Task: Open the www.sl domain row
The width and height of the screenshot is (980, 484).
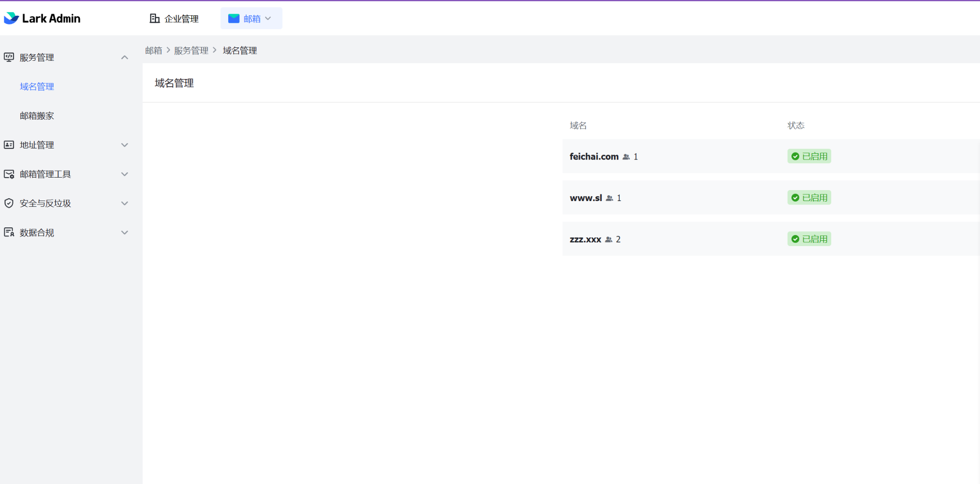Action: pos(586,198)
